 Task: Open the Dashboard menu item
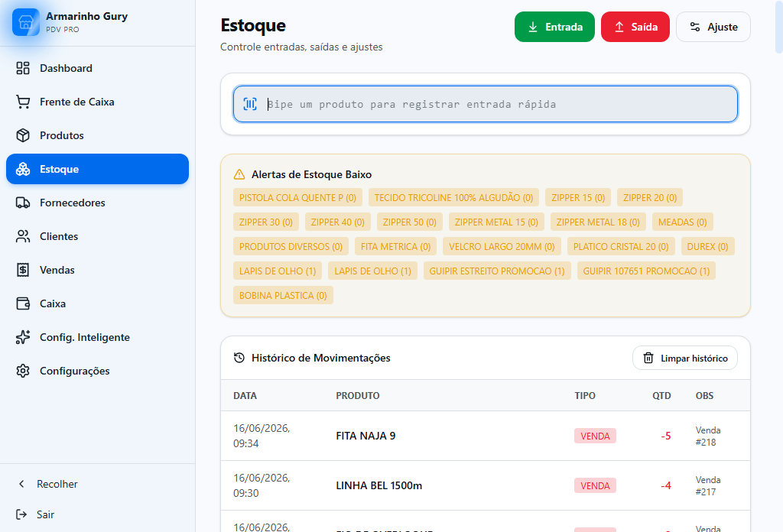coord(97,68)
